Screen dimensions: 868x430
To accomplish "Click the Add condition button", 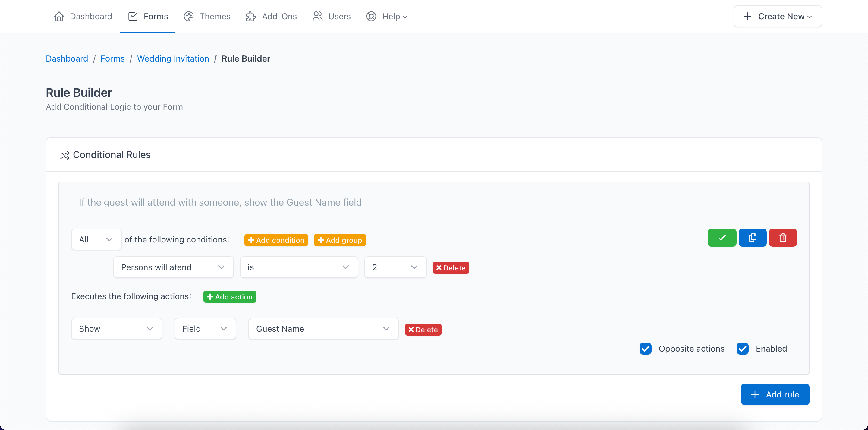I will point(276,240).
